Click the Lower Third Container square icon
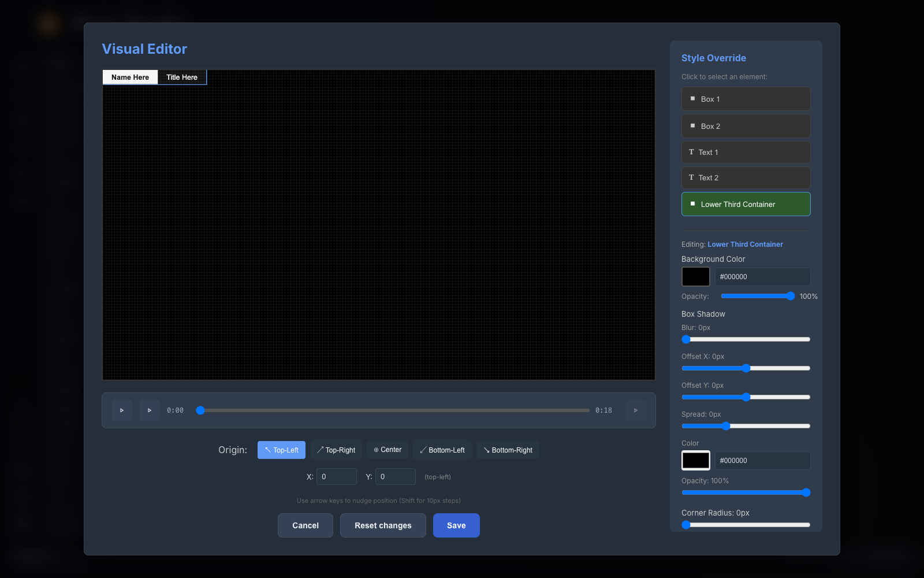Image resolution: width=924 pixels, height=578 pixels. pyautogui.click(x=692, y=203)
